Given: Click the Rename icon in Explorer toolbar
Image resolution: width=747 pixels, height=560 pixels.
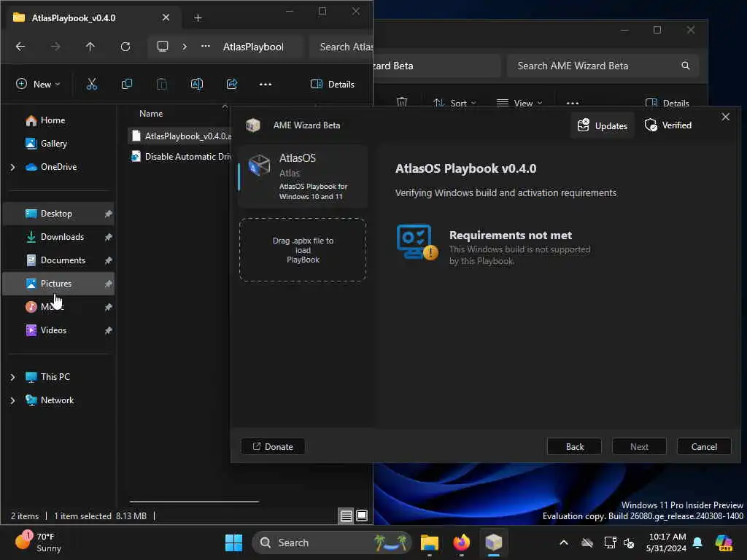Looking at the screenshot, I should [197, 85].
